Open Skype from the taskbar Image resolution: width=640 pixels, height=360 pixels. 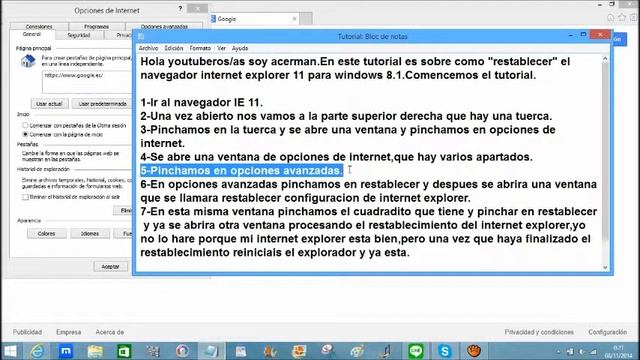pyautogui.click(x=444, y=351)
